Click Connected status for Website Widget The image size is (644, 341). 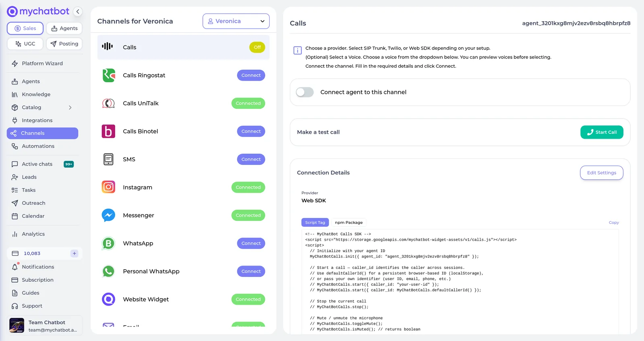tap(248, 299)
